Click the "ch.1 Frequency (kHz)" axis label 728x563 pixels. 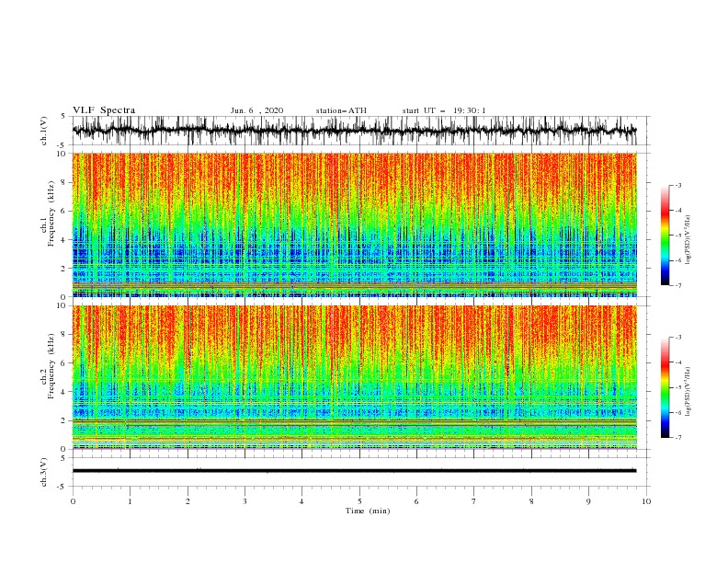tap(47, 213)
